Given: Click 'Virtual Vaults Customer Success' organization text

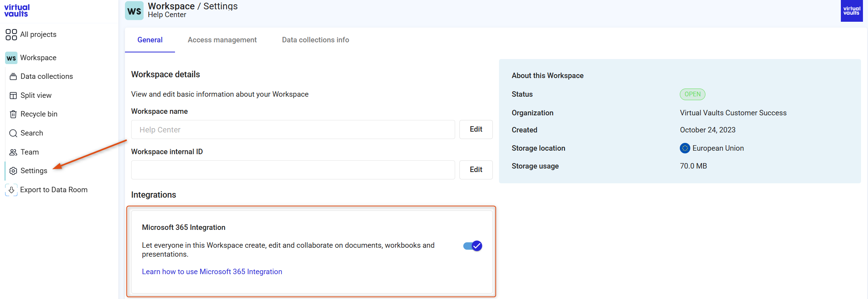Looking at the screenshot, I should coord(733,113).
